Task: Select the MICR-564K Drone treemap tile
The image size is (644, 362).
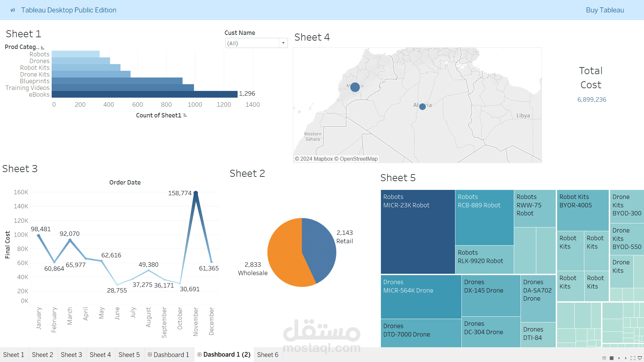Action: (x=421, y=297)
